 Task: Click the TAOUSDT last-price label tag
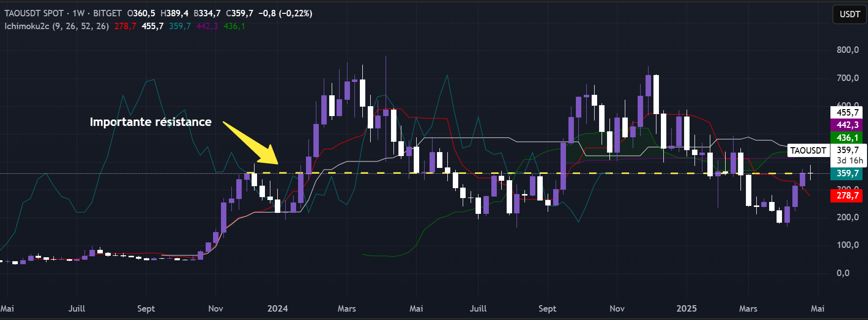click(808, 151)
